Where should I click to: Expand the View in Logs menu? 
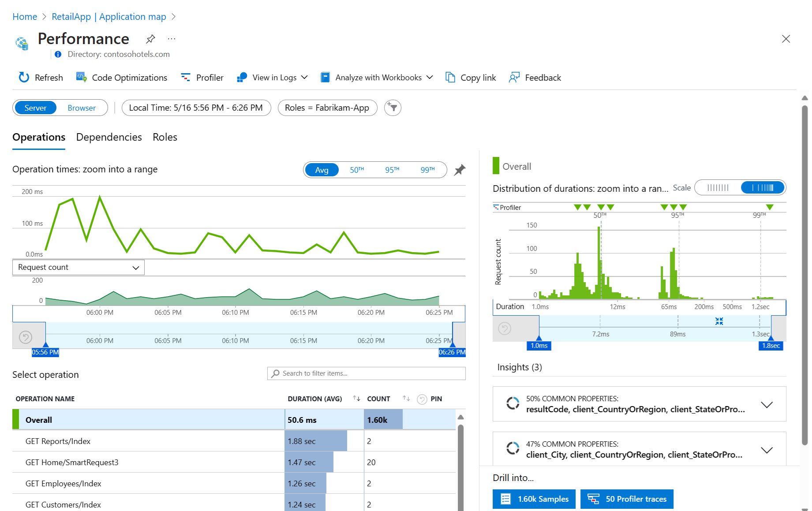[x=273, y=78]
